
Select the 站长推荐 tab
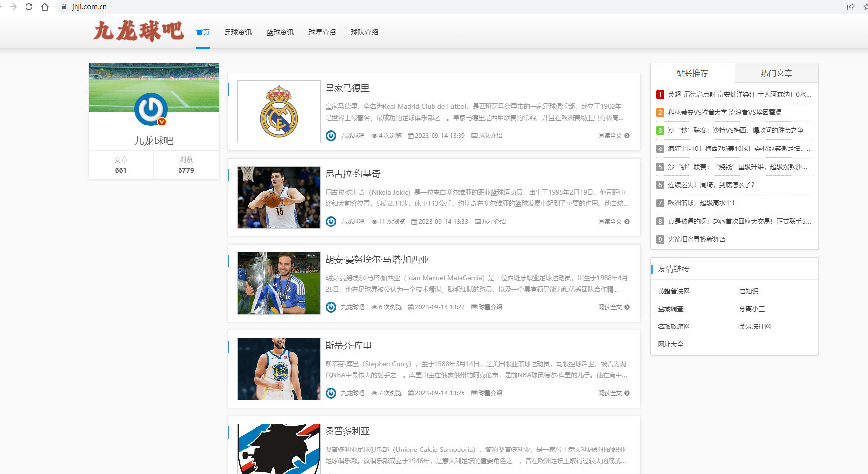click(x=692, y=73)
